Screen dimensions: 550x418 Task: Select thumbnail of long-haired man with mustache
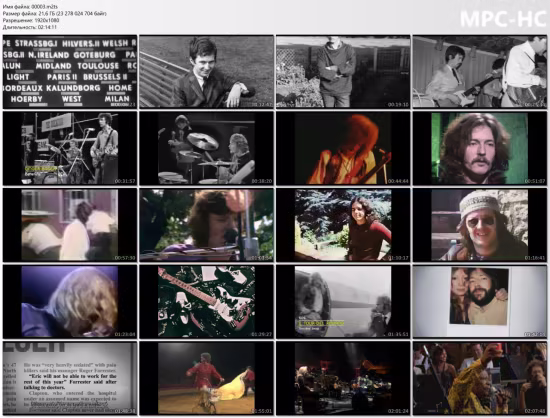(479, 148)
